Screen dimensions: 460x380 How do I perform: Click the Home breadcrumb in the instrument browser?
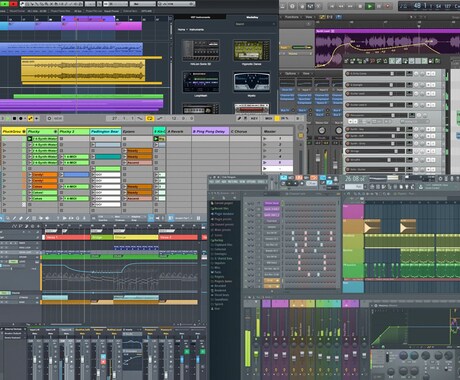[x=181, y=30]
